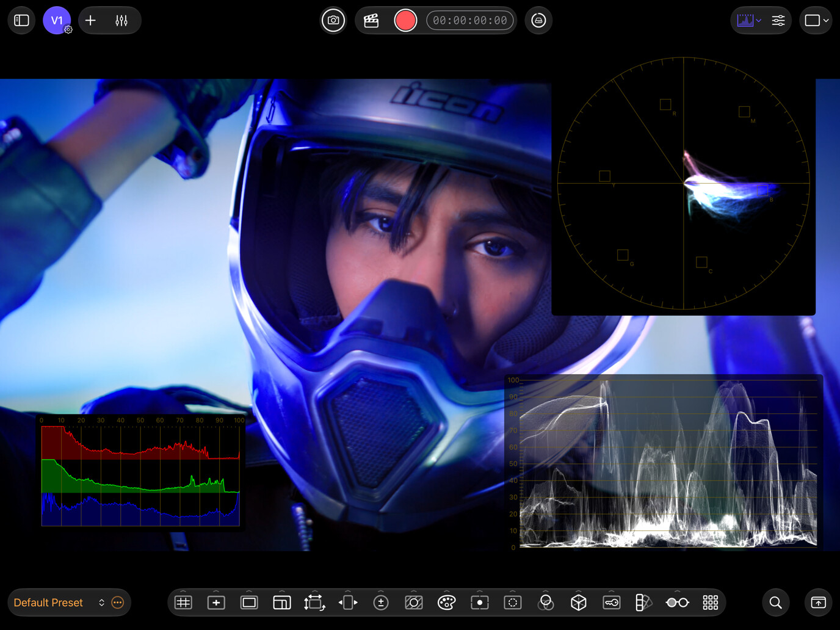This screenshot has width=840, height=630.
Task: Click the export share button
Action: [819, 603]
